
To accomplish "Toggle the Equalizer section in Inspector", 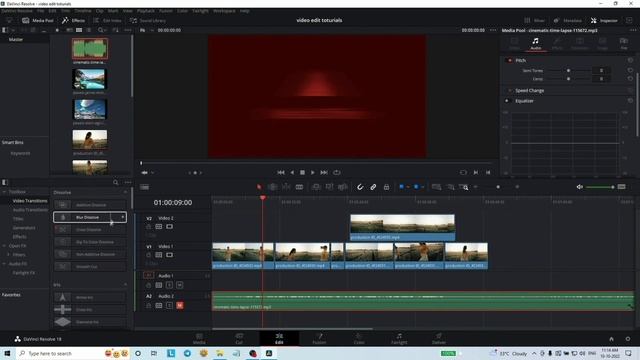I will tap(507, 101).
